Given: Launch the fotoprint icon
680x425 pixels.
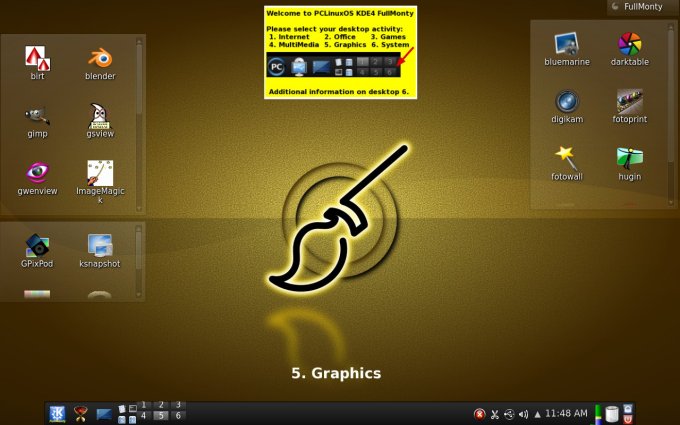Looking at the screenshot, I should (x=630, y=101).
